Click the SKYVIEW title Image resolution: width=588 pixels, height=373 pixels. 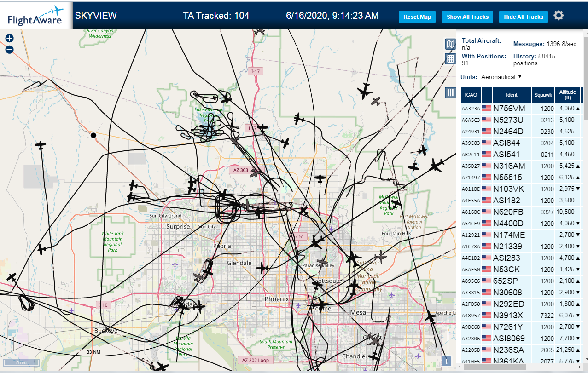96,16
